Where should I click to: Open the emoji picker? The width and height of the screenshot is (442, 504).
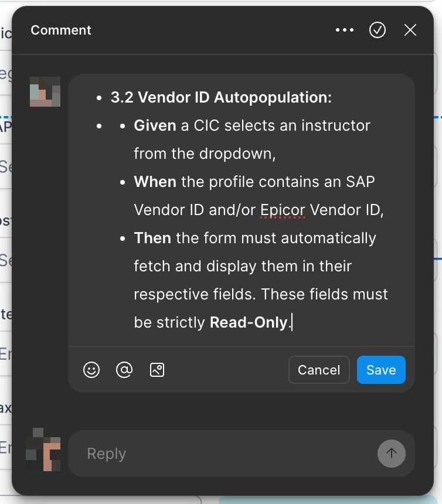pyautogui.click(x=91, y=370)
